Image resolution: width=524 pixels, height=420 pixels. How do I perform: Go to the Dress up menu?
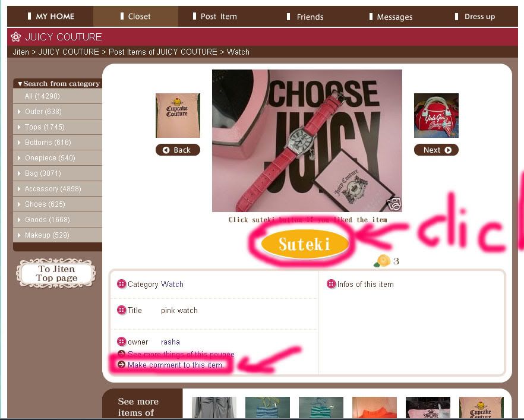475,17
